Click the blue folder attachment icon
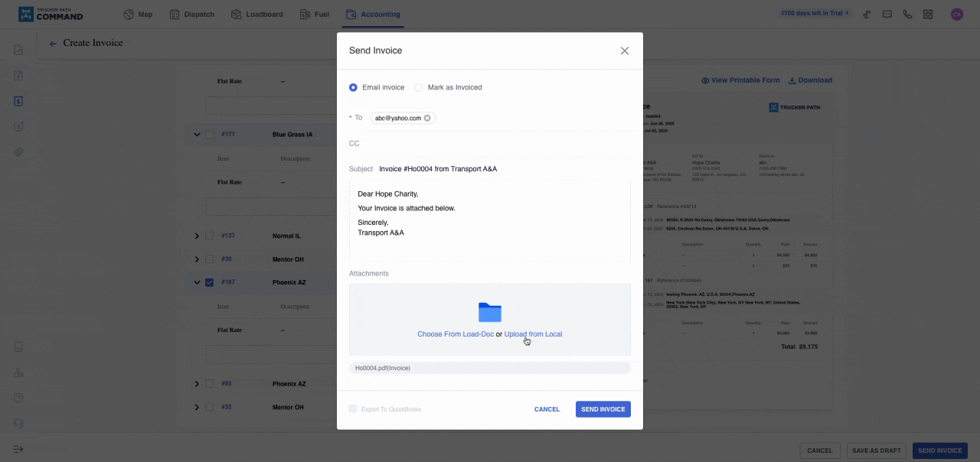Screen dimensions: 980x462 coord(489,312)
